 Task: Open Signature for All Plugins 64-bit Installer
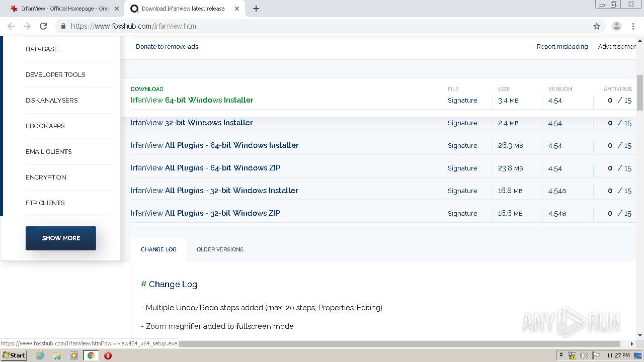click(462, 146)
